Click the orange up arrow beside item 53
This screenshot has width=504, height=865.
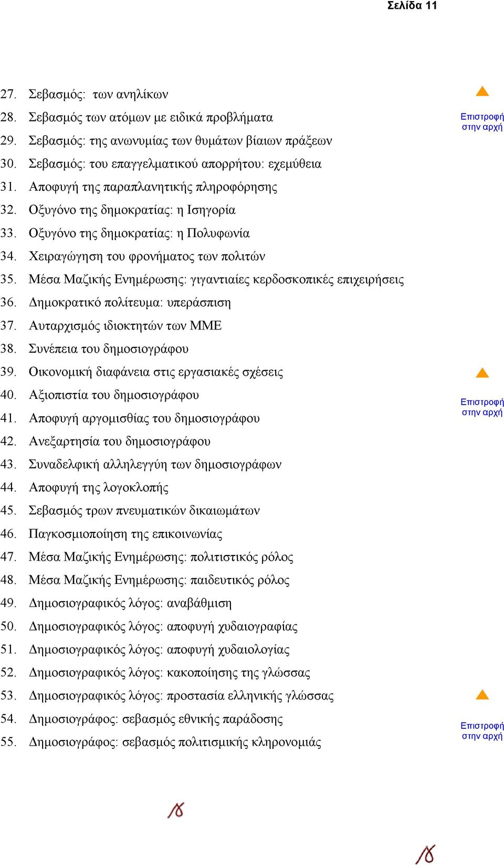tap(482, 695)
